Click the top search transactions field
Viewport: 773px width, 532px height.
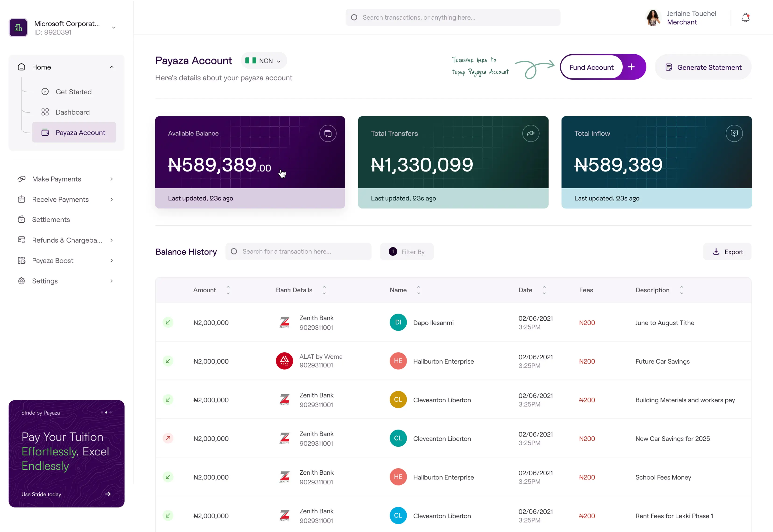coord(453,17)
